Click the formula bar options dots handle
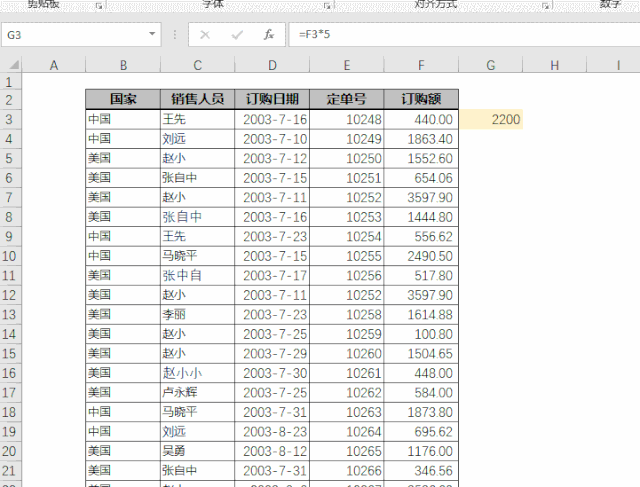The height and width of the screenshot is (487, 640). pyautogui.click(x=175, y=35)
